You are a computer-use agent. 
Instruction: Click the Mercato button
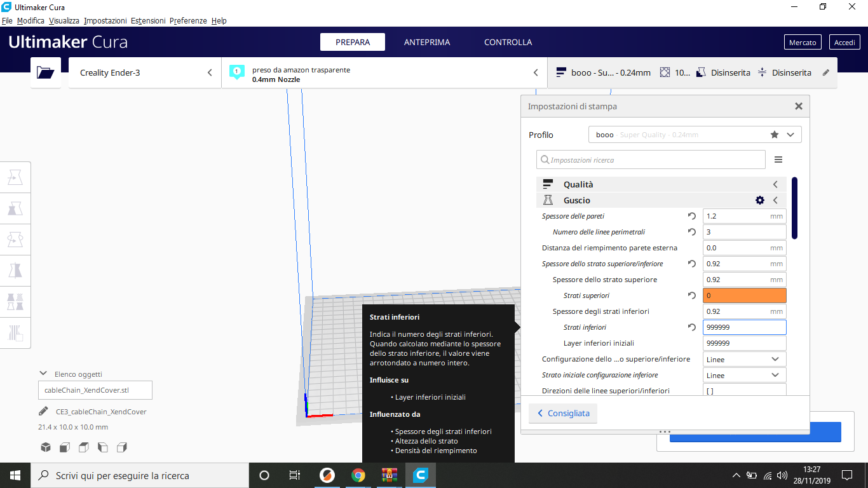[x=803, y=42]
